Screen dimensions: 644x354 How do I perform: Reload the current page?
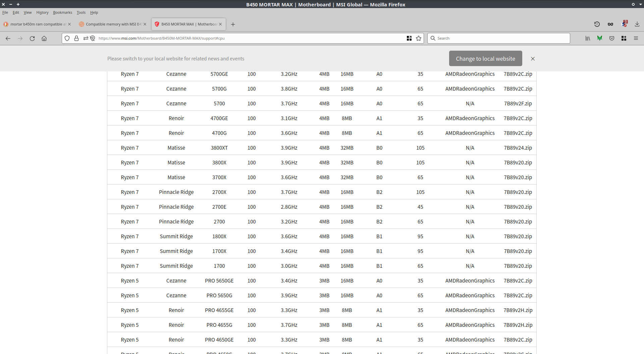(32, 38)
